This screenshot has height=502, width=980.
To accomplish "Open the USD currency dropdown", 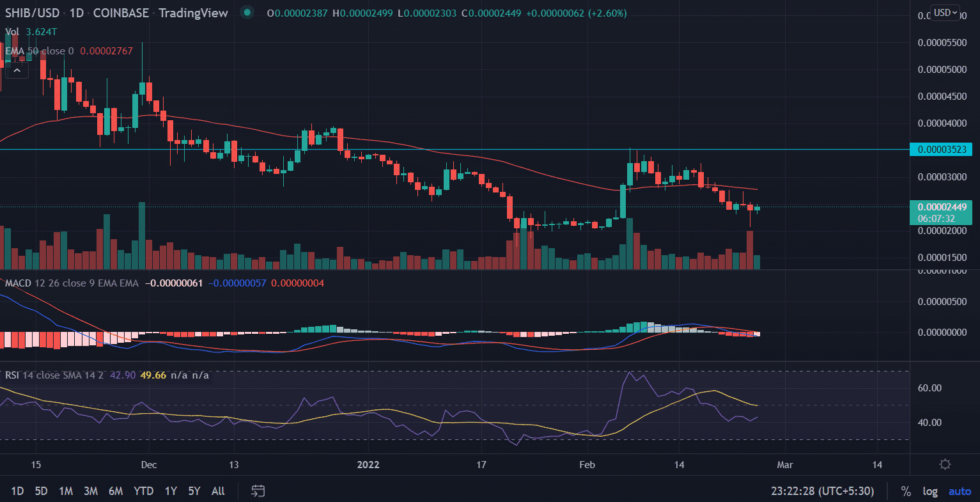I will click(x=945, y=13).
